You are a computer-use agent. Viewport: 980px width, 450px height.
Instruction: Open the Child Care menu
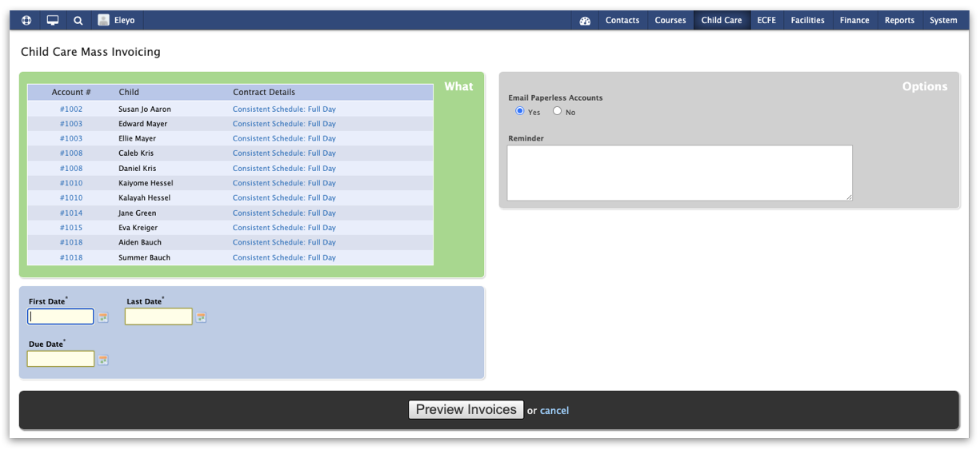721,21
